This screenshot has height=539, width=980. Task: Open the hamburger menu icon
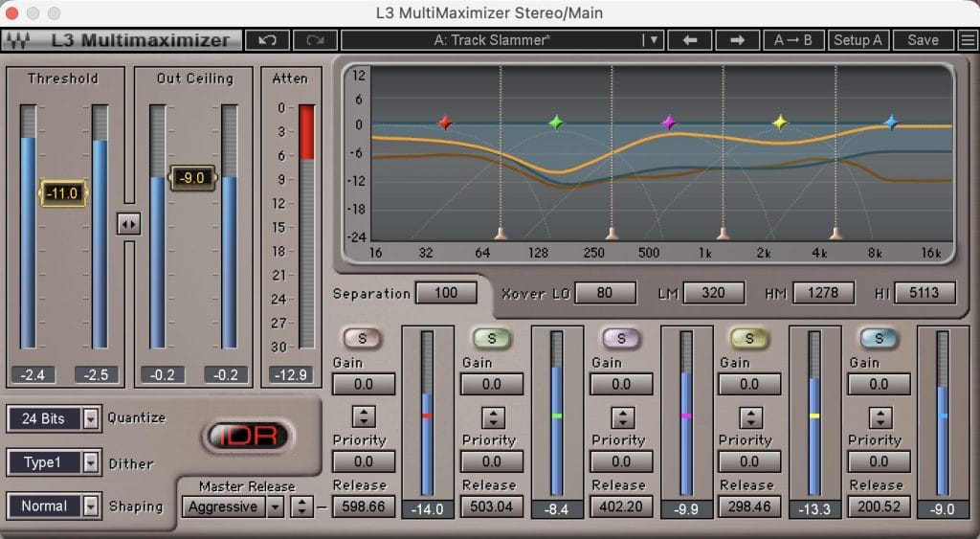click(967, 40)
